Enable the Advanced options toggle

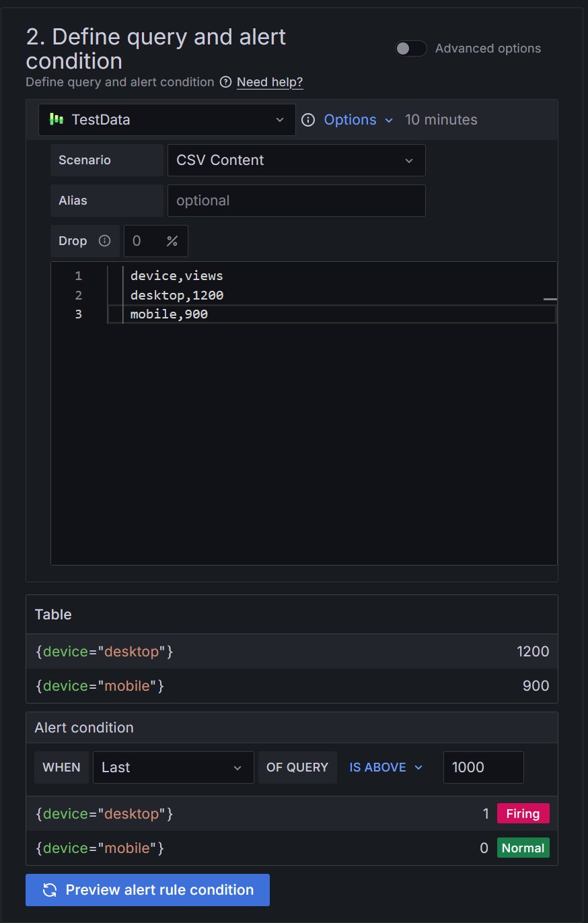(x=410, y=48)
